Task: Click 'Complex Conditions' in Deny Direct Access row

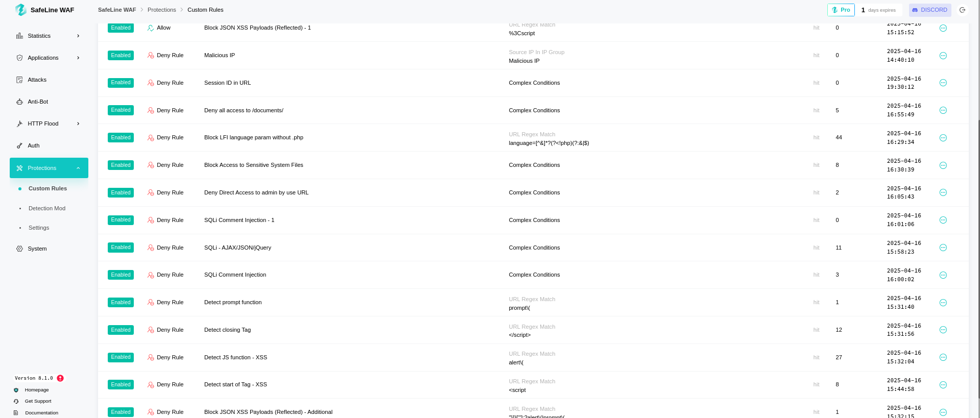Action: point(534,192)
